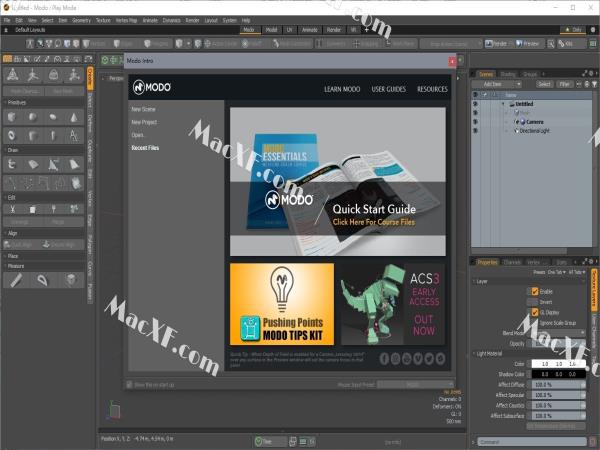Click the Pushing Points MODO Tips Kit banner

[282, 304]
